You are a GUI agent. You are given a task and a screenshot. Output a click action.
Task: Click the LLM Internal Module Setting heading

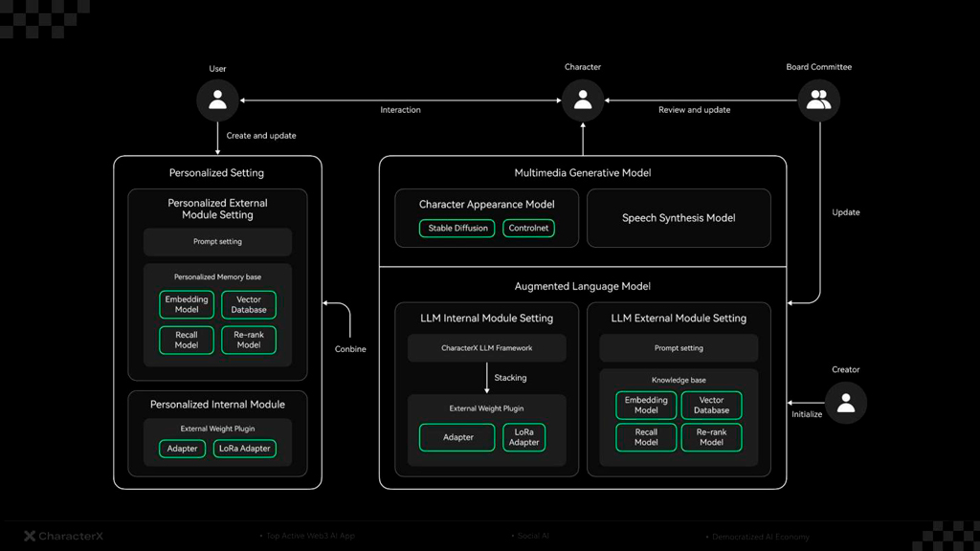click(x=487, y=318)
